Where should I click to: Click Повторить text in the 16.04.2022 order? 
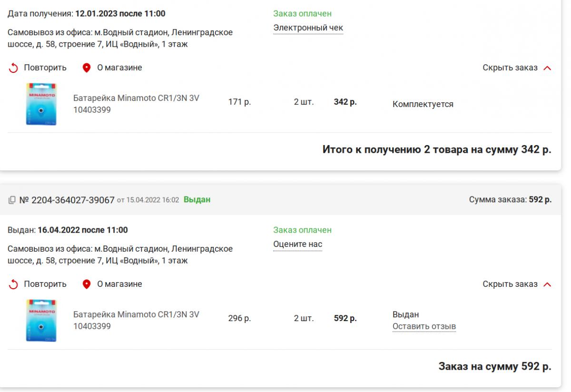45,284
